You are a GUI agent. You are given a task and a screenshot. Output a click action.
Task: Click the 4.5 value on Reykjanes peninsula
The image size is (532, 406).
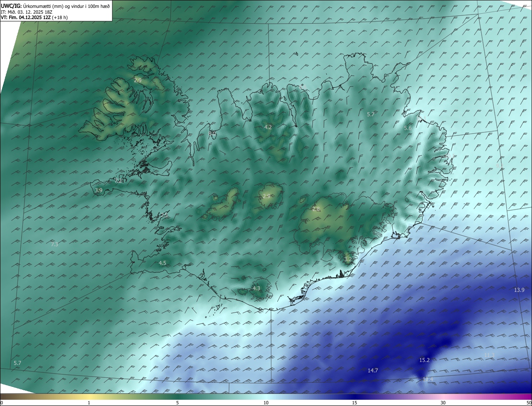163,263
